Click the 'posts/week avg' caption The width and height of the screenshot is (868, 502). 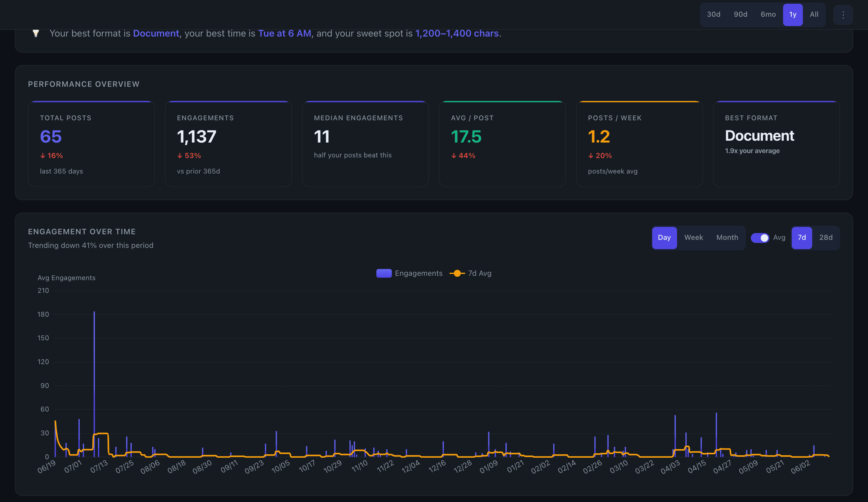point(613,171)
